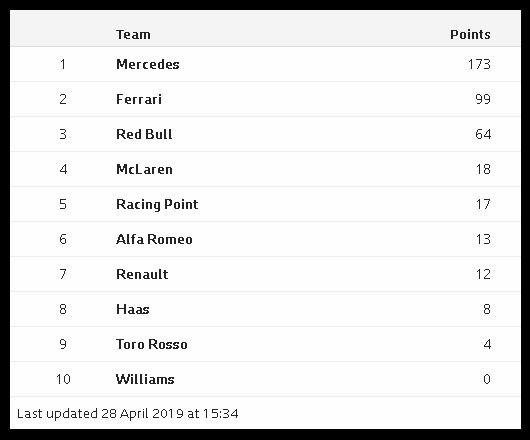Click the Renault team name
Viewport: 530px width, 440px height.
click(142, 274)
